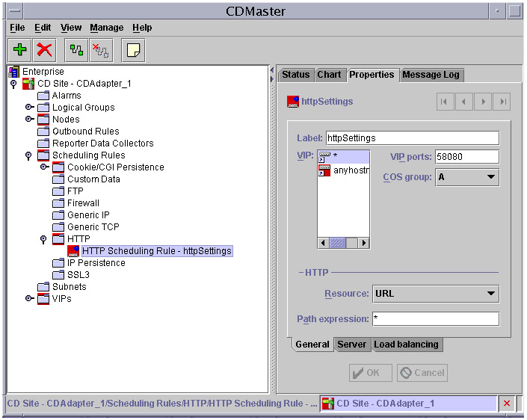Click the FTP folder icon
Image resolution: width=527 pixels, height=420 pixels.
coord(58,191)
